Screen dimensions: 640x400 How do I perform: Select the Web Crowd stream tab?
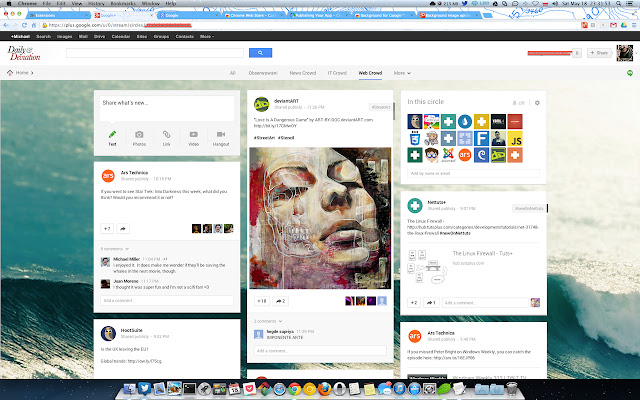coord(370,73)
